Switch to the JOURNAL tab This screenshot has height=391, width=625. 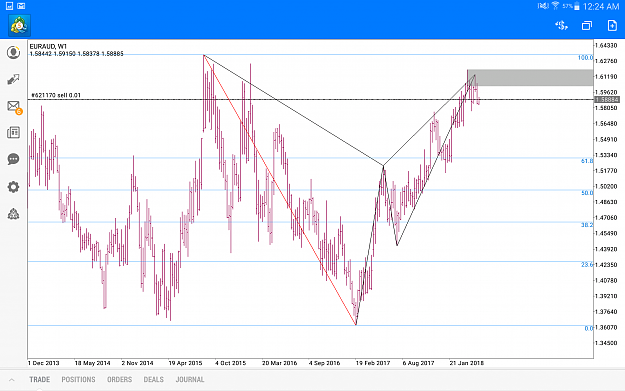tap(190, 379)
